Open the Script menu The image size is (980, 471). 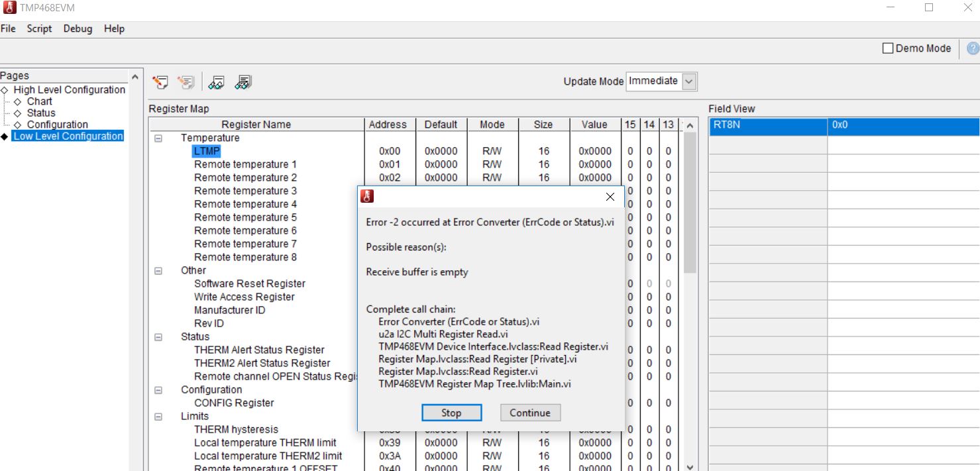tap(39, 28)
